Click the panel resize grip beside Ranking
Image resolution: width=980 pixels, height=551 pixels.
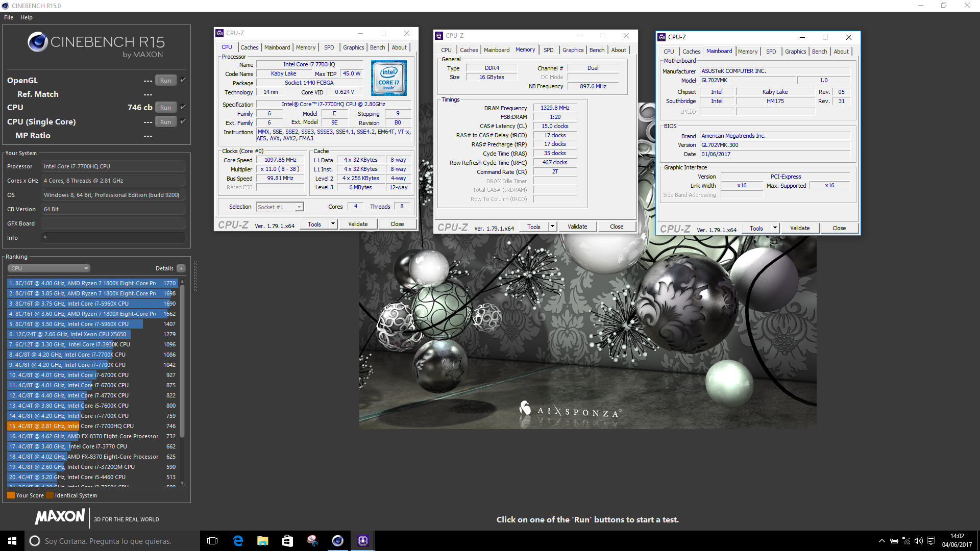(195, 275)
